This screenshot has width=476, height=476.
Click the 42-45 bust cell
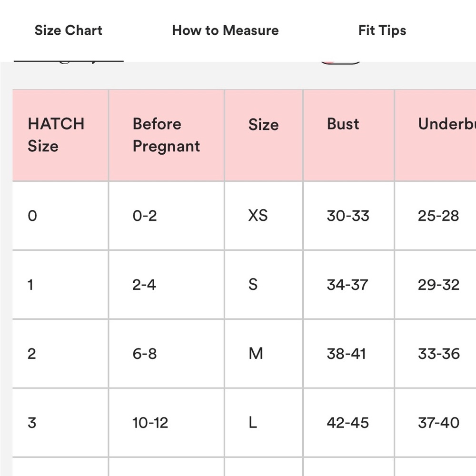click(348, 423)
